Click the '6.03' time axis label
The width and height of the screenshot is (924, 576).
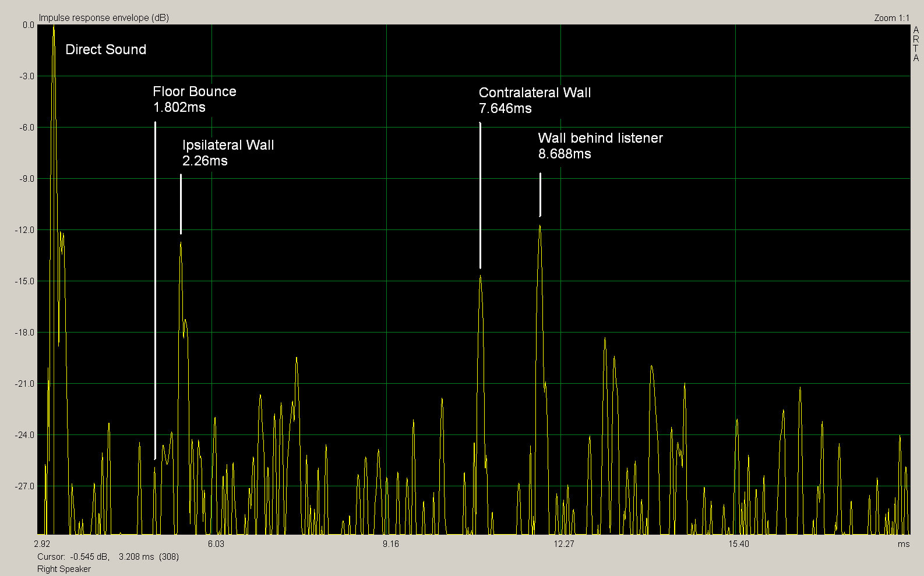click(x=216, y=544)
